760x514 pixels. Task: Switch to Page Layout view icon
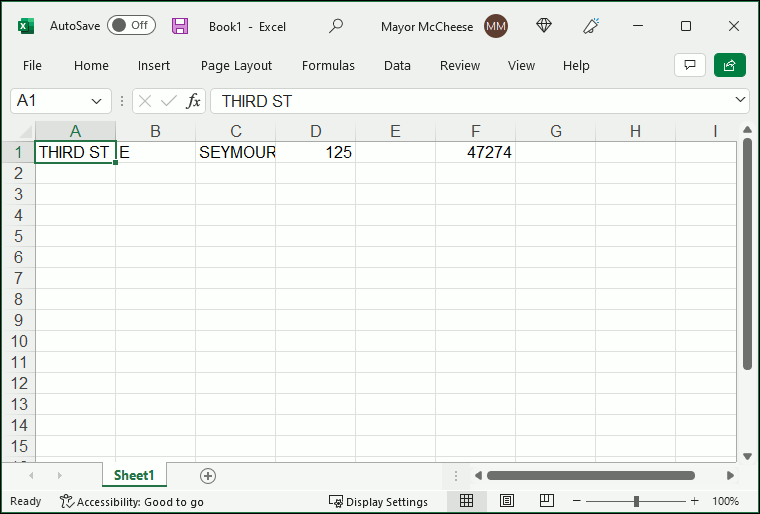coord(507,501)
